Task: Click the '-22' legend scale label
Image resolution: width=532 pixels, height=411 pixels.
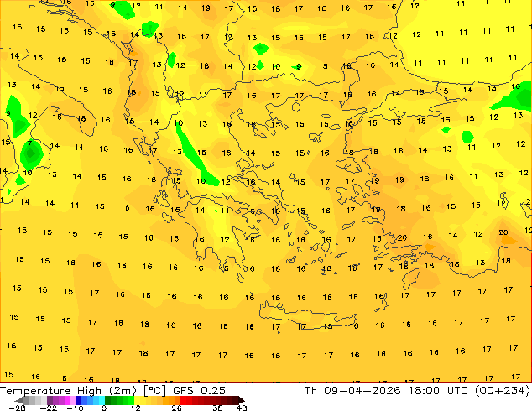Action: point(49,408)
